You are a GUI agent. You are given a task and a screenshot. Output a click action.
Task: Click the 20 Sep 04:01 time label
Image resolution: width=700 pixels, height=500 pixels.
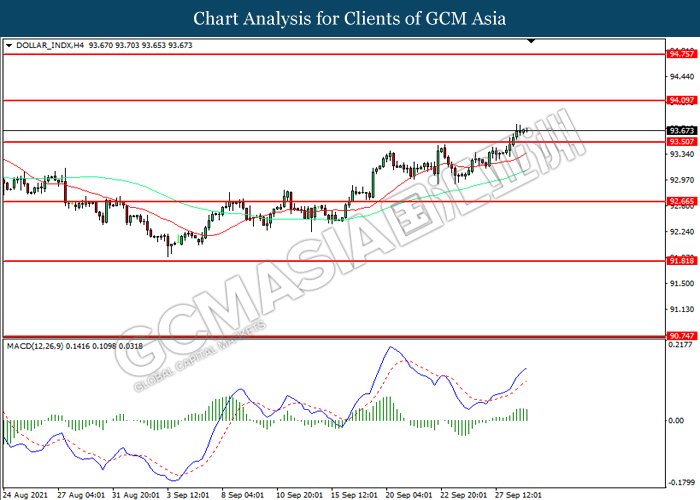pyautogui.click(x=409, y=495)
